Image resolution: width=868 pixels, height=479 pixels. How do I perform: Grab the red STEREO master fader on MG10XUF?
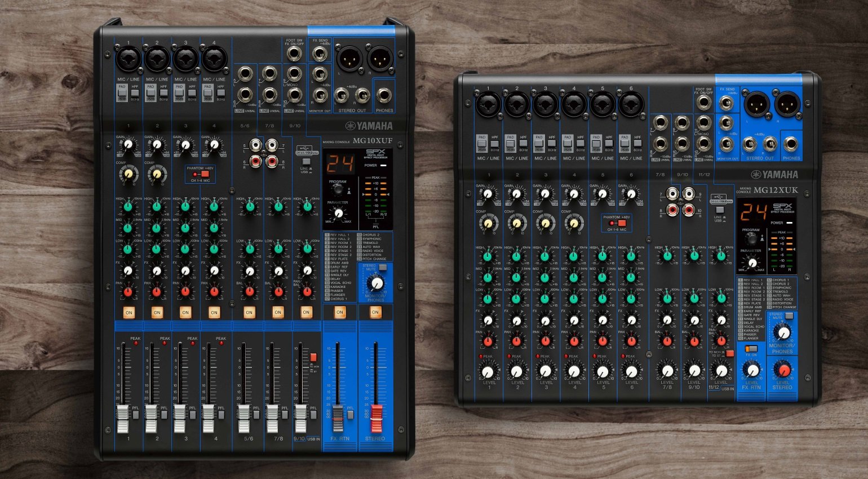point(377,418)
